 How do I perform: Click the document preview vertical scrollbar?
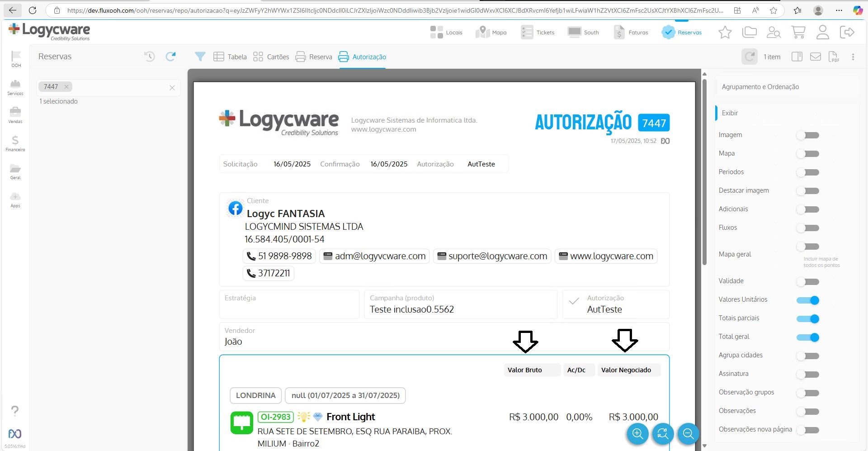coord(704,172)
